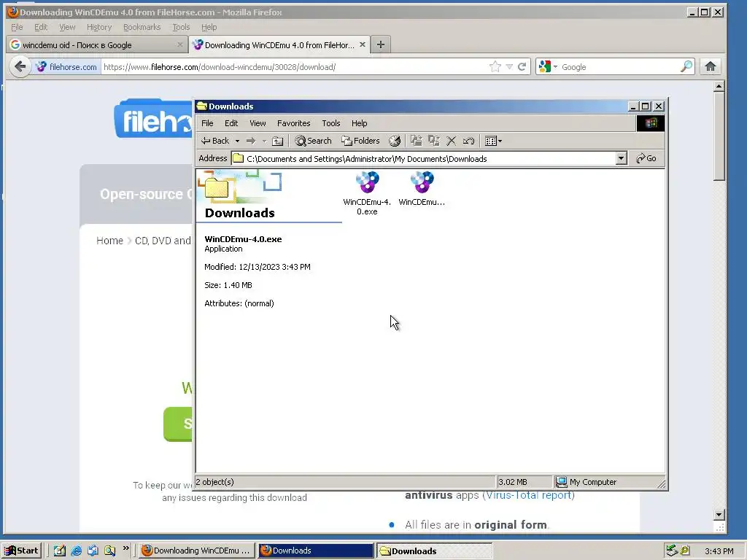
Task: Open the URL history dropdown arrow in Firefox
Action: pyautogui.click(x=509, y=66)
